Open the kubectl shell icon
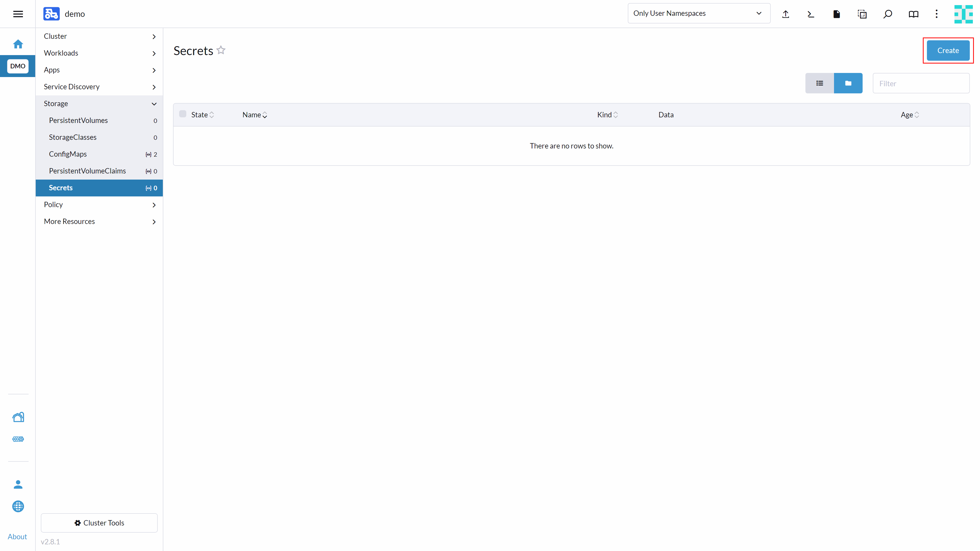The width and height of the screenshot is (980, 551). tap(811, 14)
